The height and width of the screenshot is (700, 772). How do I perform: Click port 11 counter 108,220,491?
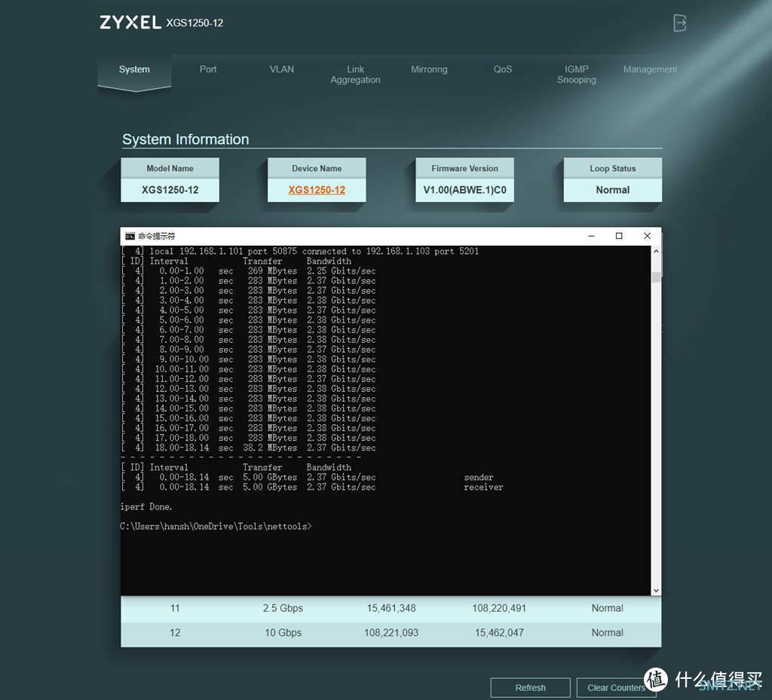499,608
